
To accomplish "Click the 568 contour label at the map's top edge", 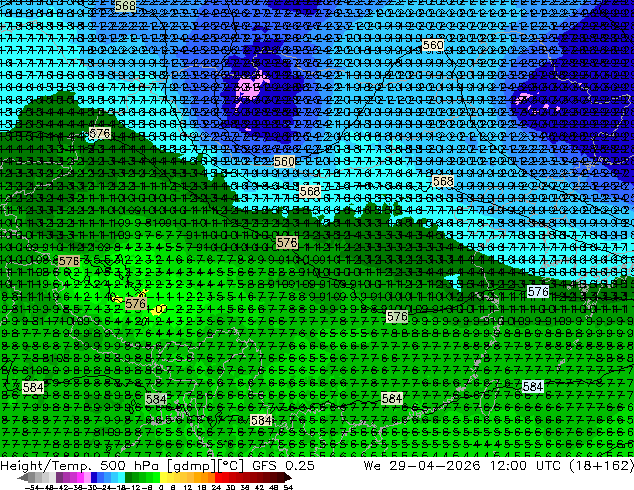I will (x=125, y=6).
